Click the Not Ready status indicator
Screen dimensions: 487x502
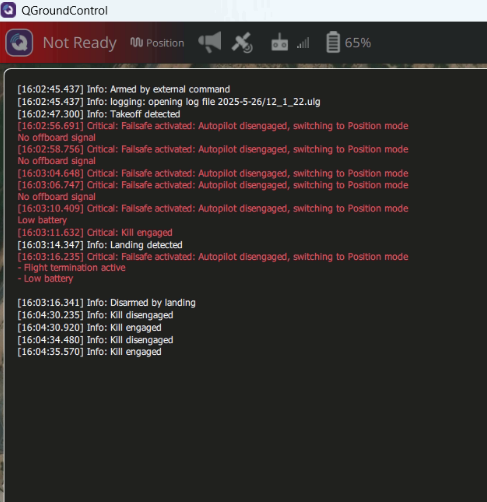[80, 43]
